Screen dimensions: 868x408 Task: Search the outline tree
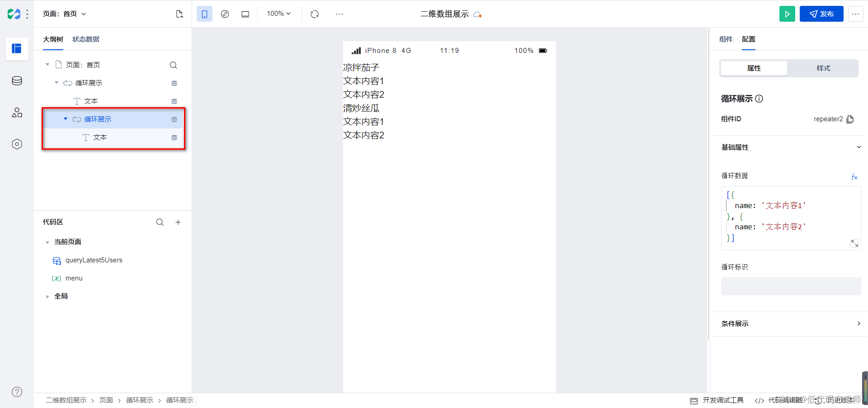pos(173,65)
